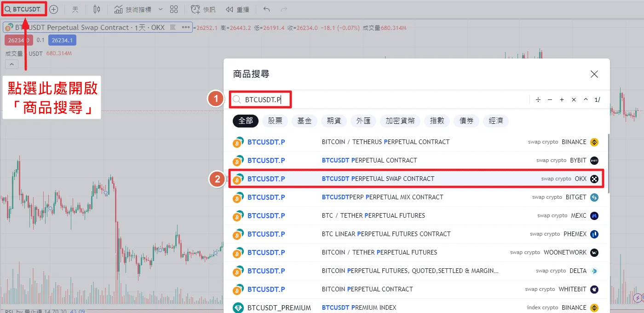Select the 債券 filter tab
The width and height of the screenshot is (644, 313).
click(x=466, y=121)
